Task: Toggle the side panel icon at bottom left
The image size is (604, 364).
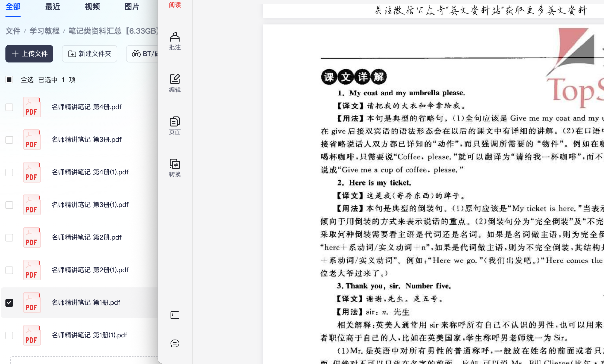Action: 175,315
